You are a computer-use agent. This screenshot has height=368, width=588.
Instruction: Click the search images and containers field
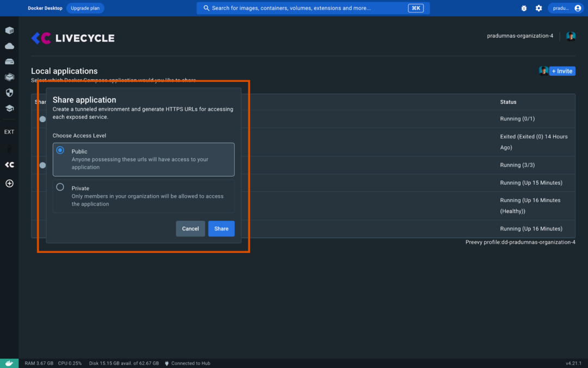pyautogui.click(x=313, y=8)
